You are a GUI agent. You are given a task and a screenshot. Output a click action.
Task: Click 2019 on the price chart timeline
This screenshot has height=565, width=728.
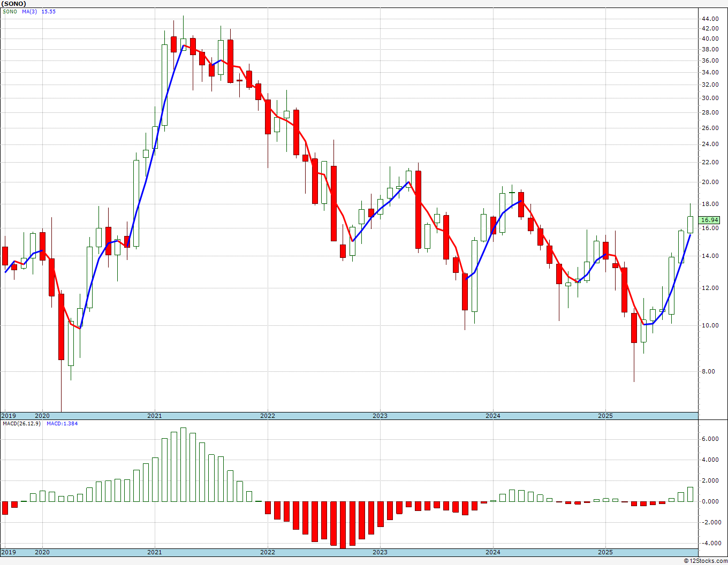click(x=8, y=416)
